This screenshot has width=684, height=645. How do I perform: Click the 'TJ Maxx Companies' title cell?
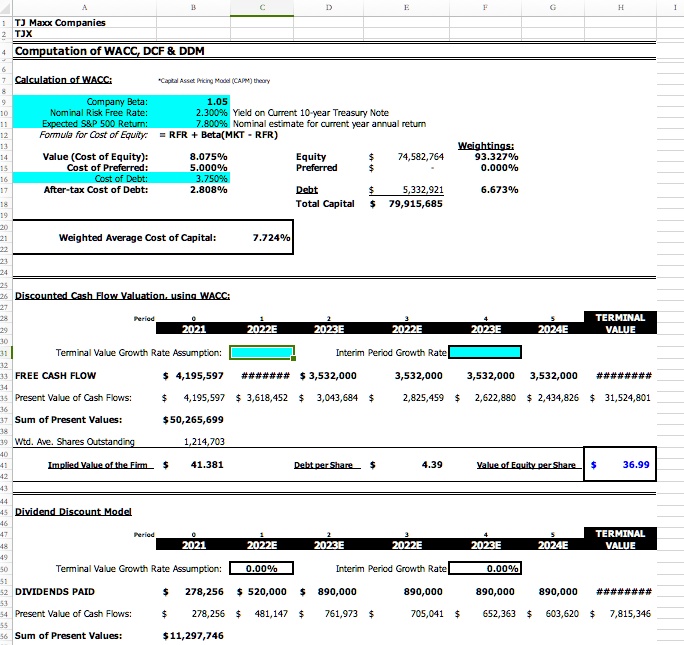[x=60, y=23]
